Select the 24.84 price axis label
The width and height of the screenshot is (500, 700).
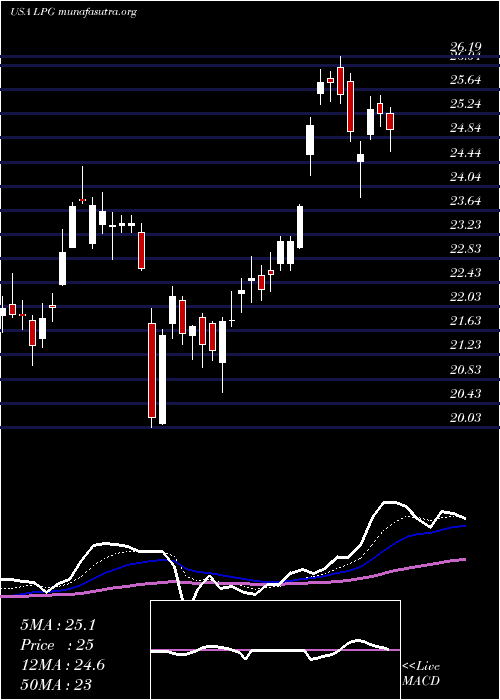click(x=465, y=129)
